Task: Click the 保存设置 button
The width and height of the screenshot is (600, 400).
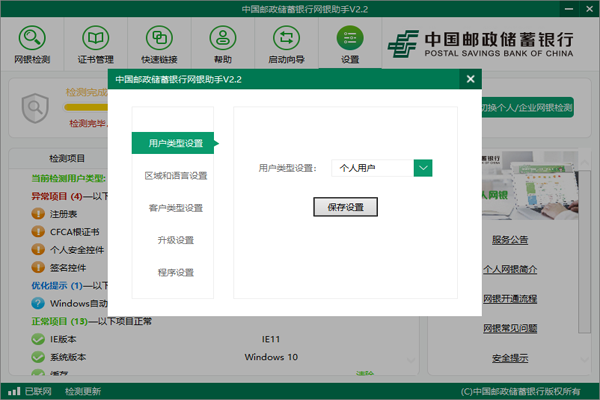Action: coord(345,207)
